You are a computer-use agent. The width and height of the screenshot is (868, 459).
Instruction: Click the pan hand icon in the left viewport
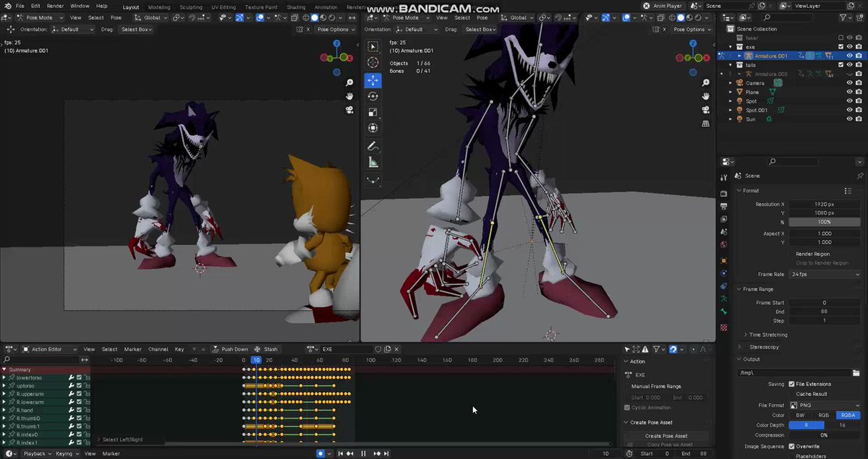(349, 96)
